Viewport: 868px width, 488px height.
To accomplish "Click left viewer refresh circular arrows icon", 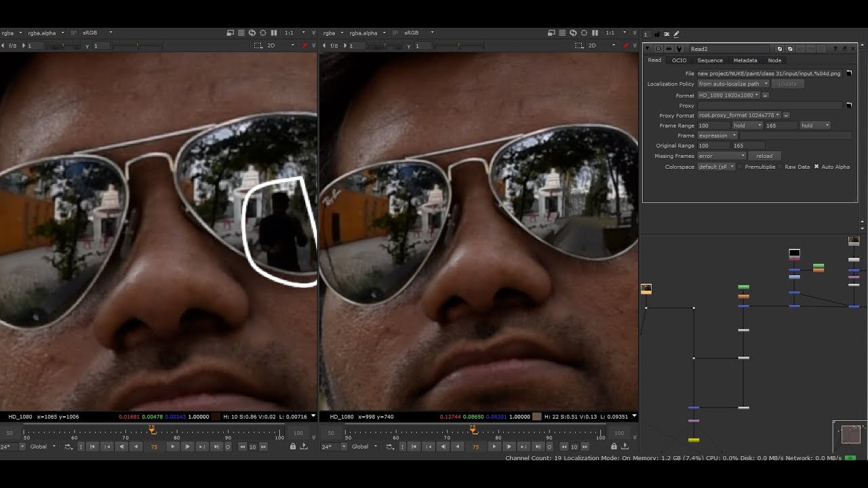I will coord(252,33).
